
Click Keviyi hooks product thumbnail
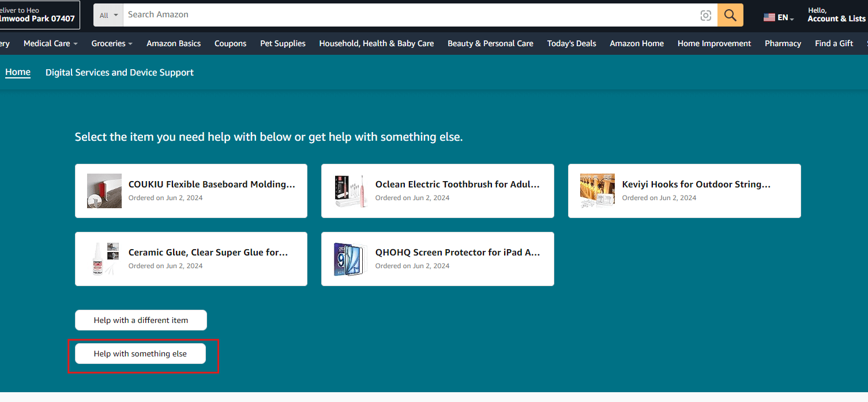pyautogui.click(x=598, y=191)
